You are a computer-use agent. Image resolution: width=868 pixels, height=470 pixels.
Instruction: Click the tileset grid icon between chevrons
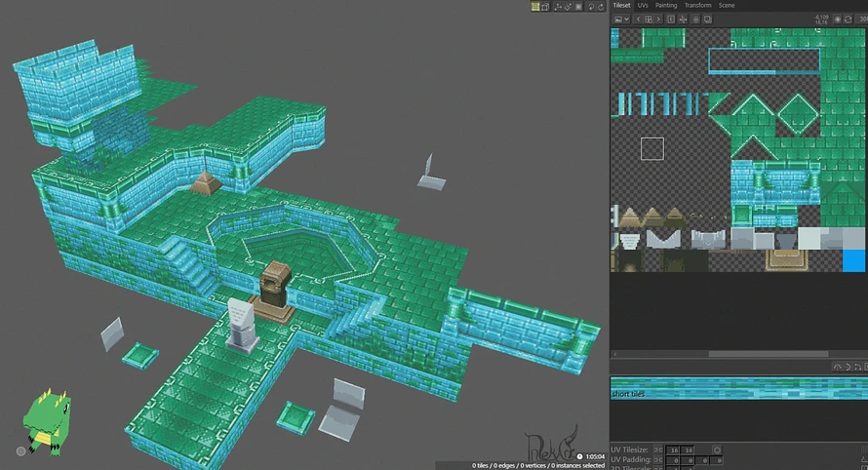(649, 20)
